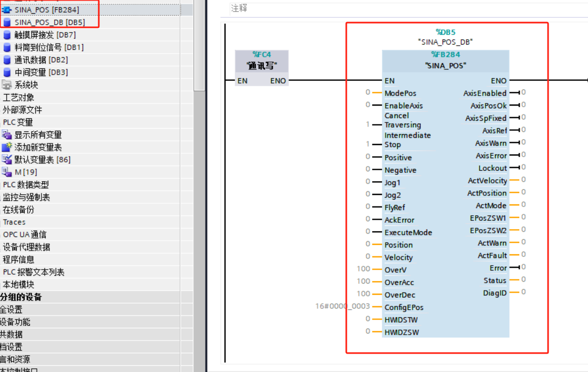Select the Jog1 input parameter
The height and width of the screenshot is (372, 588).
tap(392, 183)
